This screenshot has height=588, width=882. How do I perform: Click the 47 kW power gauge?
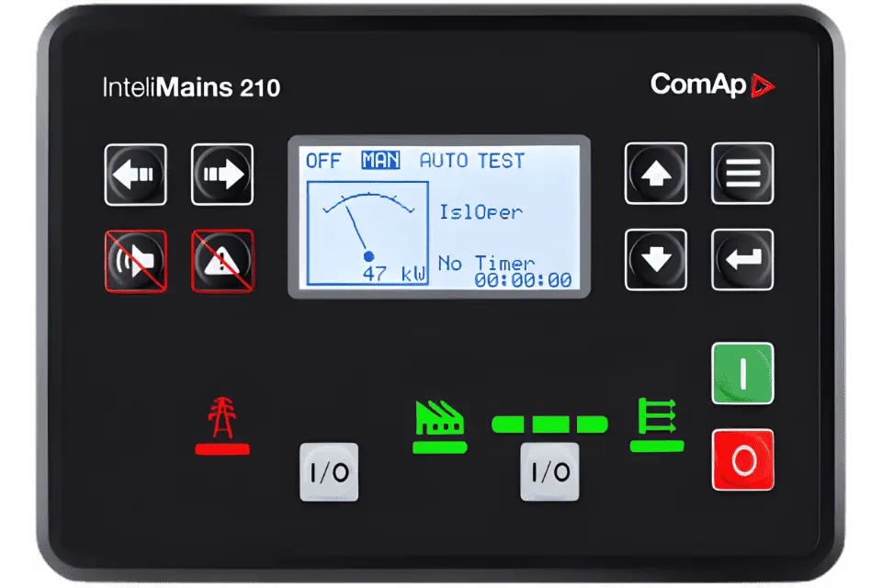click(367, 233)
